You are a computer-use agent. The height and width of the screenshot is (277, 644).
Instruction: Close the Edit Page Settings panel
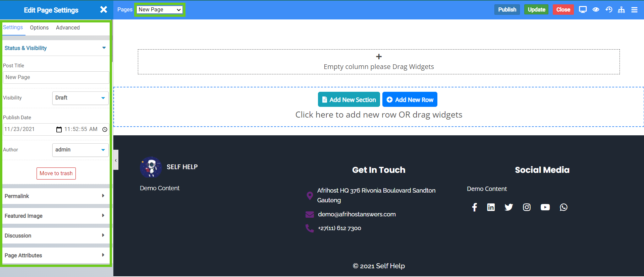click(x=104, y=10)
